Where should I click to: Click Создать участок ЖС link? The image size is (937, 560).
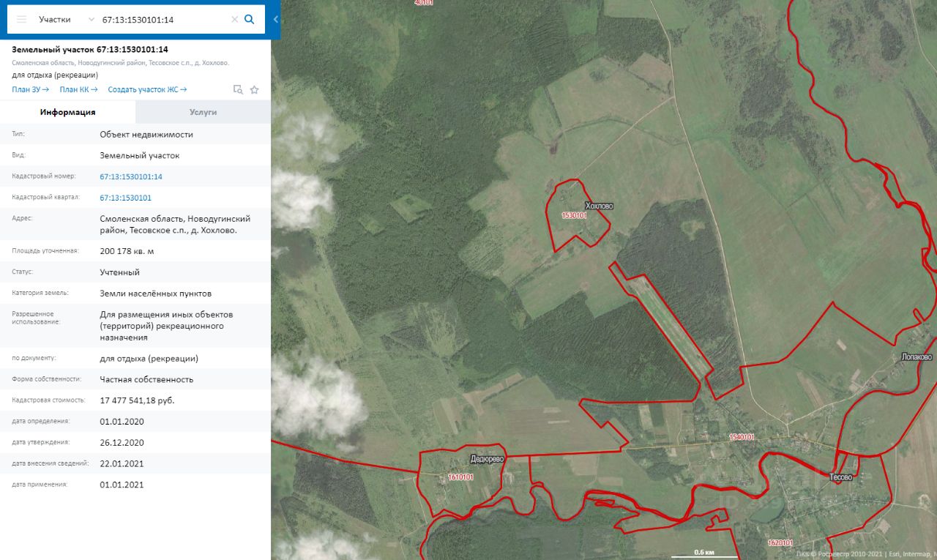pos(147,89)
